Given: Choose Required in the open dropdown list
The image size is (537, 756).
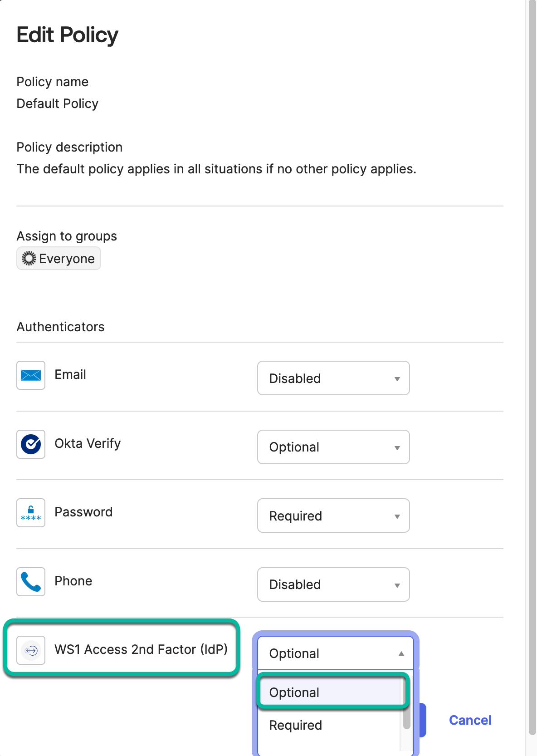Looking at the screenshot, I should pyautogui.click(x=330, y=725).
